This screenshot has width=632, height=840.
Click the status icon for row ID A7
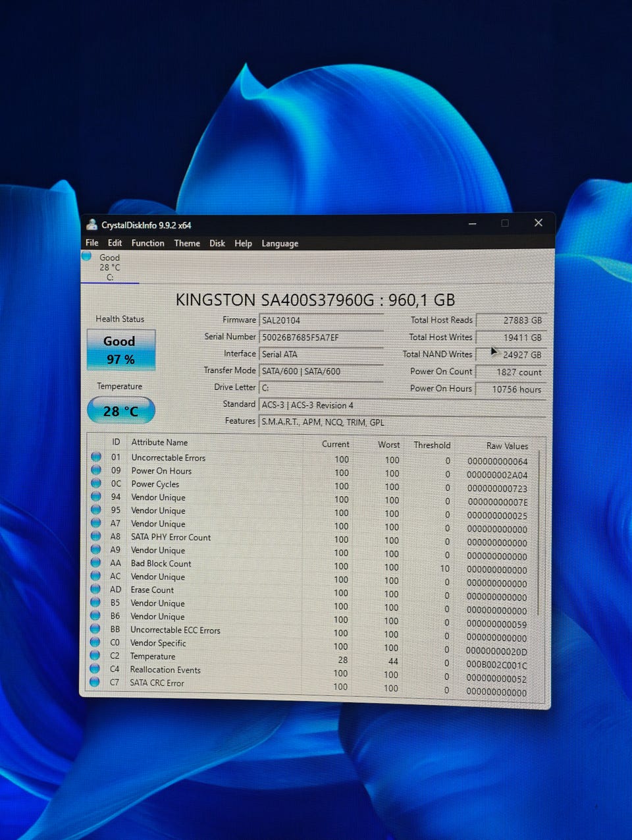96,523
